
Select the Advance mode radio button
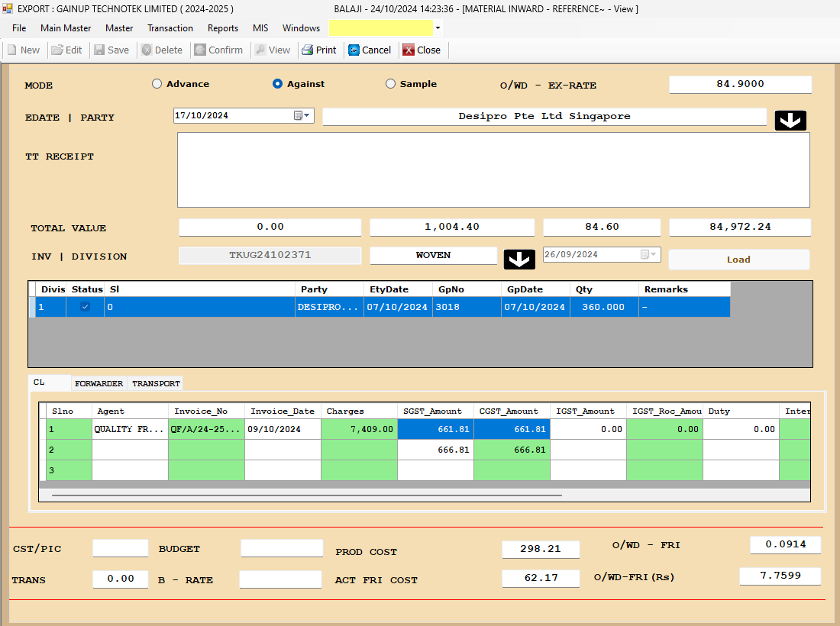coord(157,84)
